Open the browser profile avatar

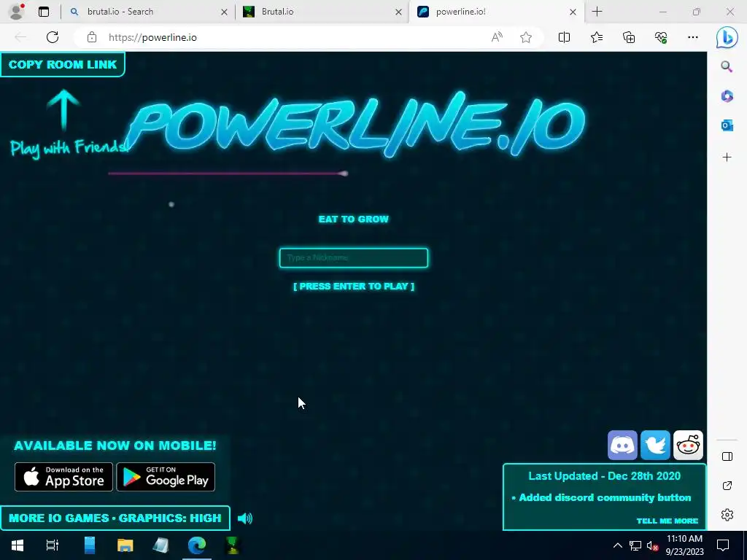tap(16, 12)
